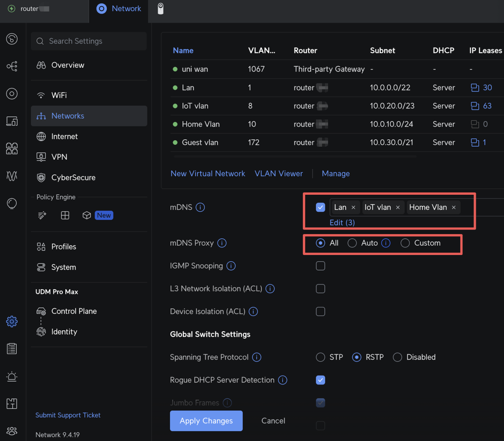The width and height of the screenshot is (504, 441).
Task: Remove the Home Vlan tag from mDNS
Action: coord(454,207)
